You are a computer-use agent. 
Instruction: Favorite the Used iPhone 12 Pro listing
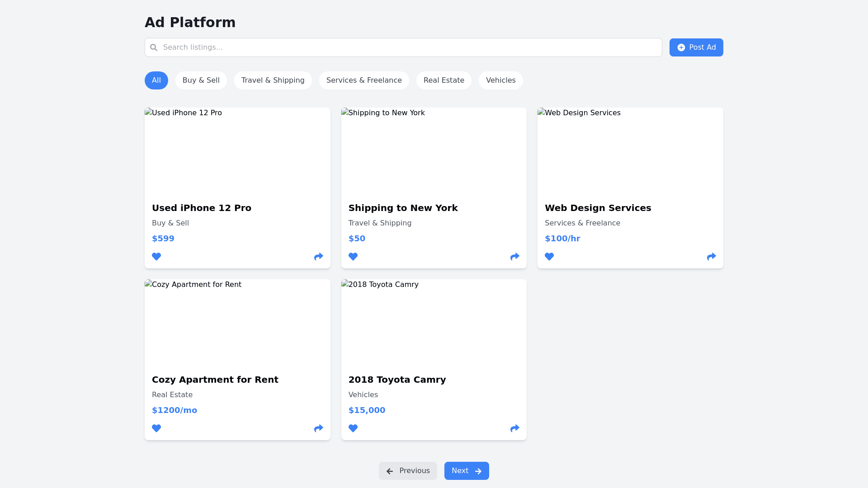click(156, 257)
